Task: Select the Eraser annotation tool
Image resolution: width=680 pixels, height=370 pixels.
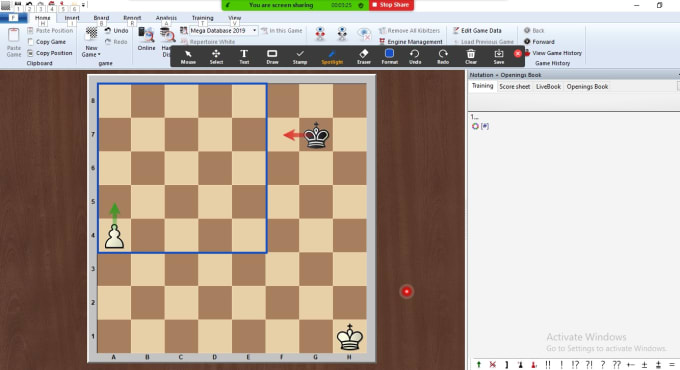Action: click(364, 56)
